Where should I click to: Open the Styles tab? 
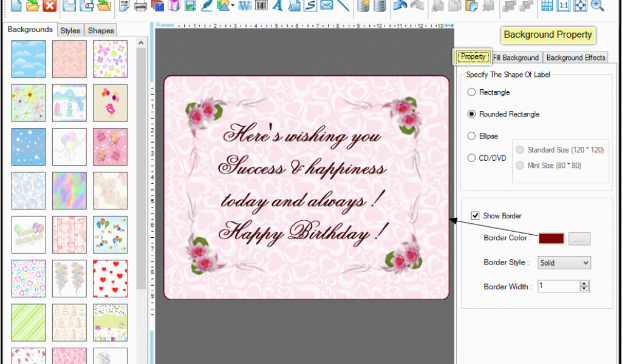click(x=70, y=30)
